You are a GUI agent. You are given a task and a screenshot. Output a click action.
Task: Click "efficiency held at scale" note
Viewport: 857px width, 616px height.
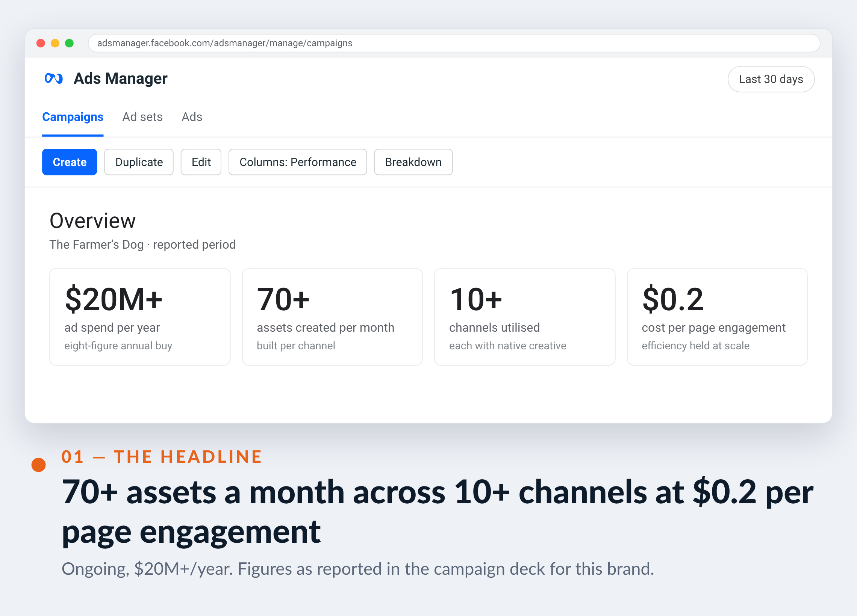[x=695, y=346]
